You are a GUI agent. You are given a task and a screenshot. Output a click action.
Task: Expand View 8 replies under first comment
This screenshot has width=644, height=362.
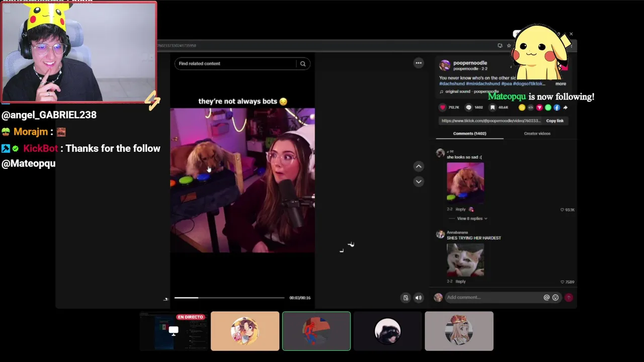tap(472, 219)
